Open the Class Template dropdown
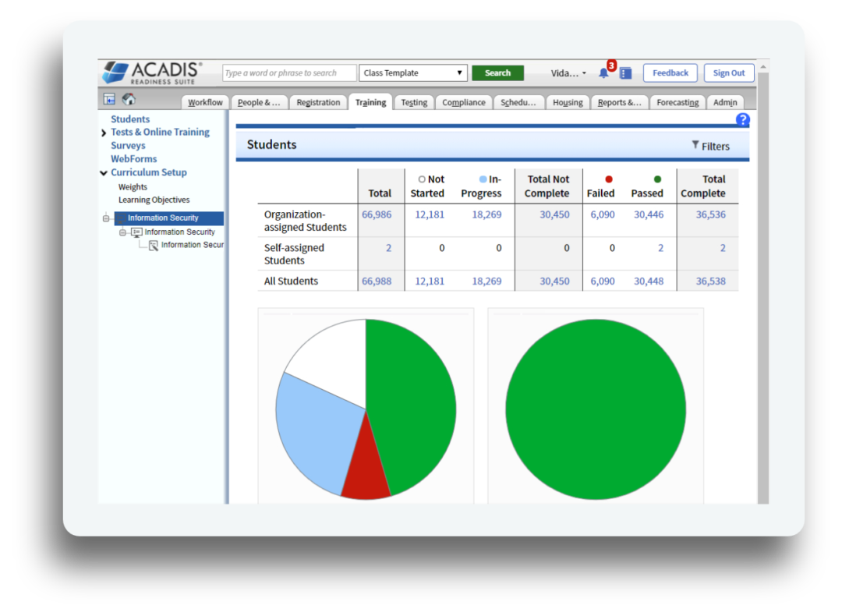Image resolution: width=842 pixels, height=616 pixels. (x=412, y=73)
